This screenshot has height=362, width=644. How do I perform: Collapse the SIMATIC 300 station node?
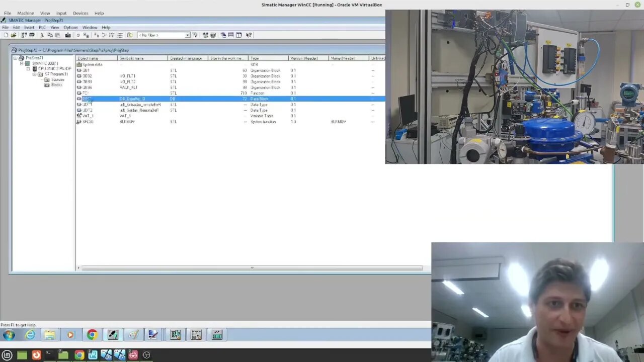(x=22, y=63)
